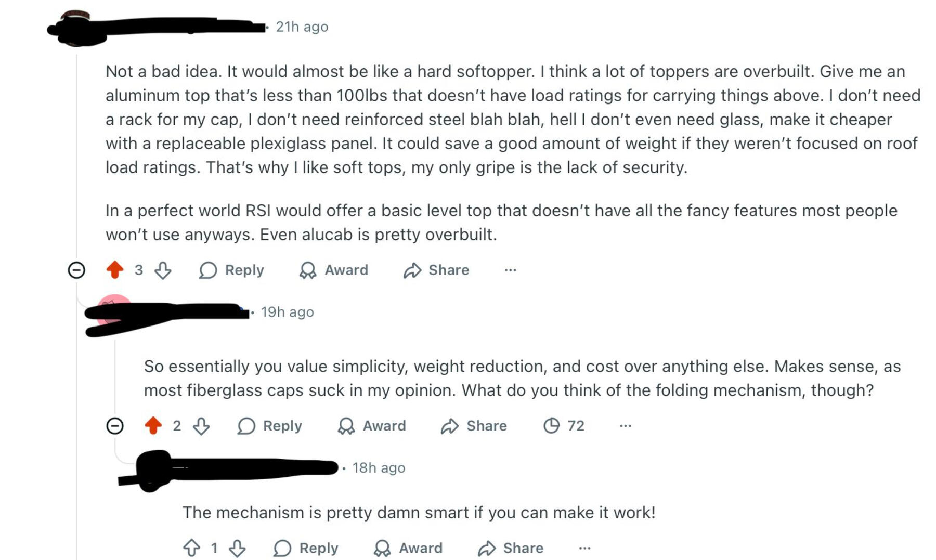Share the 19h ago comment

474,426
